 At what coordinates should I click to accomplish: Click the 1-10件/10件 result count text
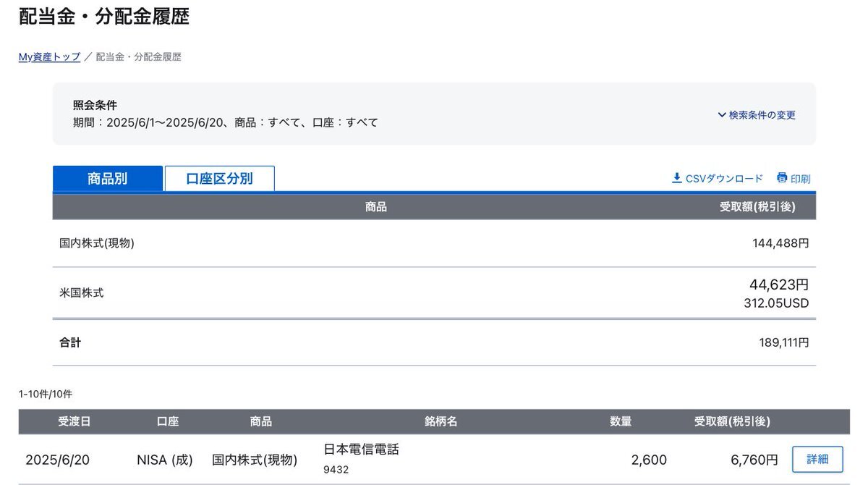click(46, 394)
